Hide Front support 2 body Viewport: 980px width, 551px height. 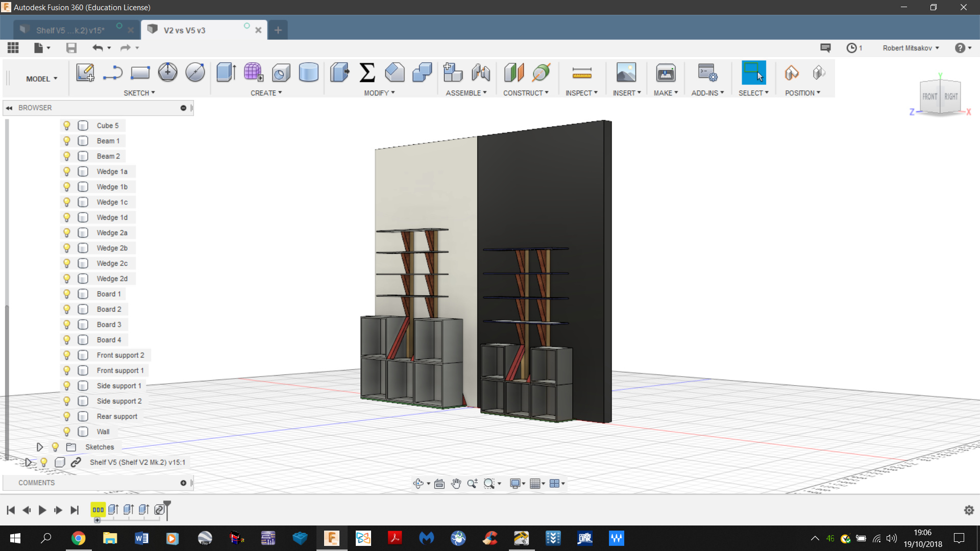coord(67,355)
